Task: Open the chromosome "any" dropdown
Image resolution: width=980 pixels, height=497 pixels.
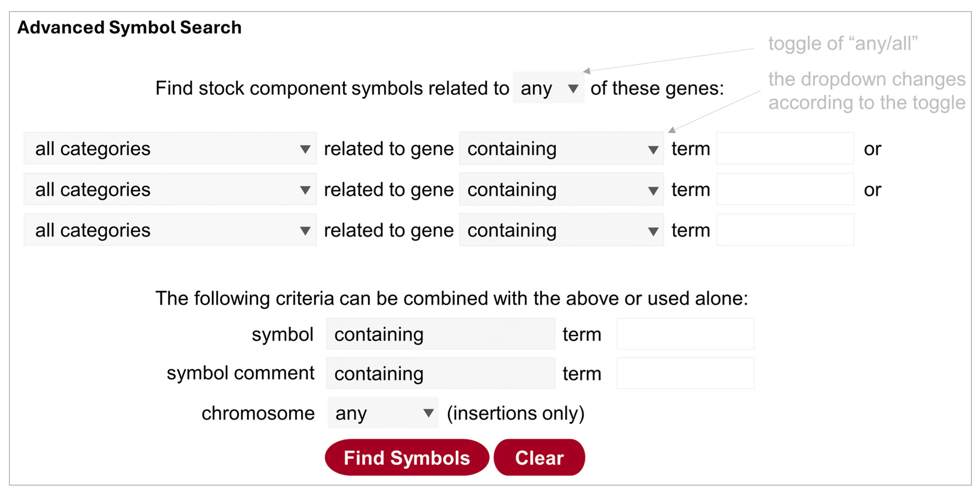Action: [x=382, y=413]
